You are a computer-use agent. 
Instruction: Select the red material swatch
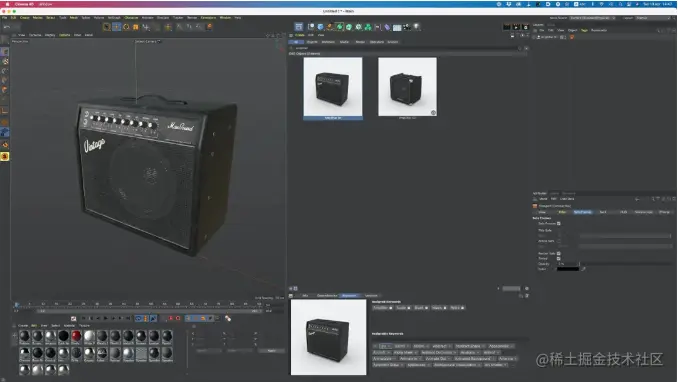(76, 336)
